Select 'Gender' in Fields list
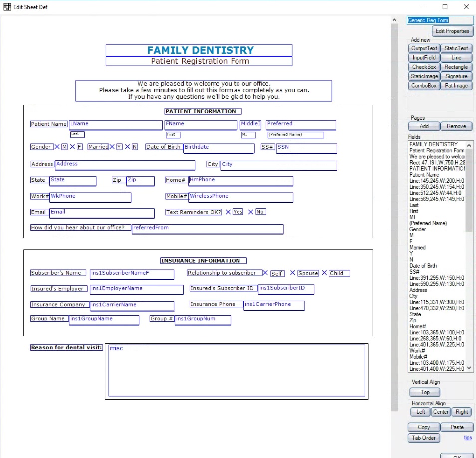Image resolution: width=476 pixels, height=458 pixels. [x=418, y=229]
